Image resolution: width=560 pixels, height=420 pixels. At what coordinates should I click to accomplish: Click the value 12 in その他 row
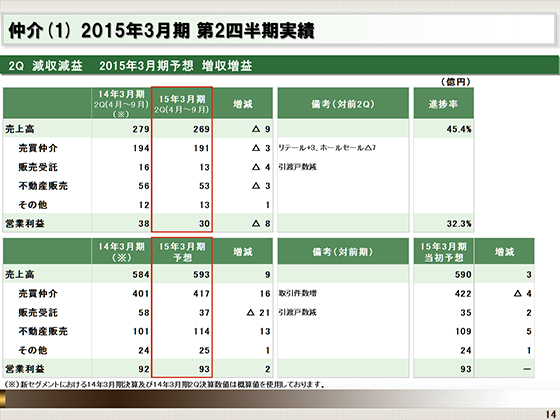144,205
